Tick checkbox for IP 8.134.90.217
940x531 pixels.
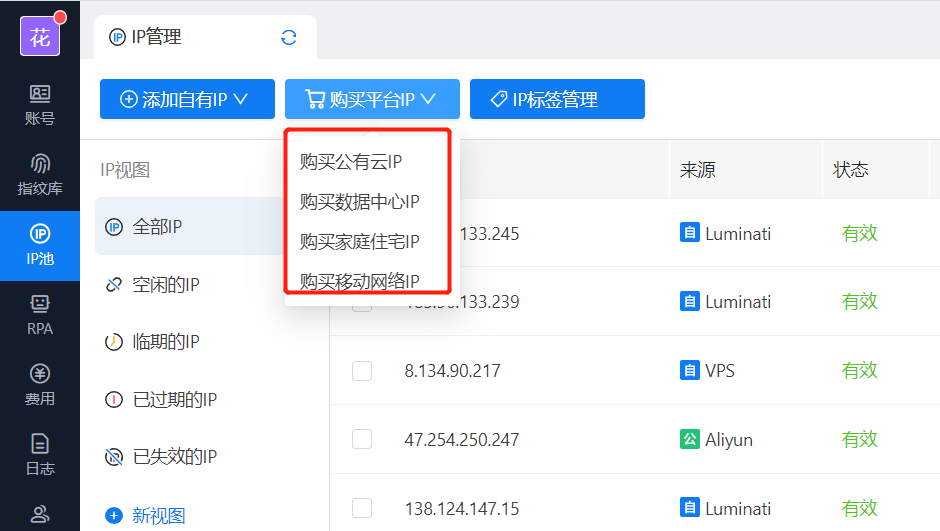pyautogui.click(x=362, y=371)
